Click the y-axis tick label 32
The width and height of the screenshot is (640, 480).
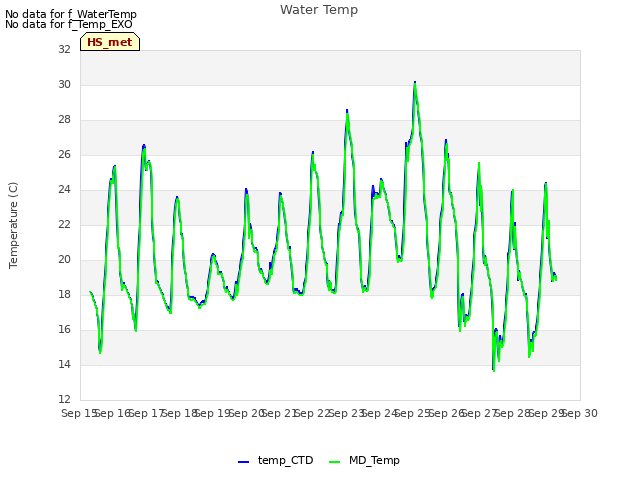point(64,49)
